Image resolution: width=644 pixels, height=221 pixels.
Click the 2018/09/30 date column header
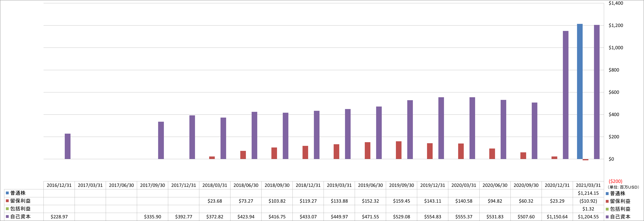coord(277,185)
